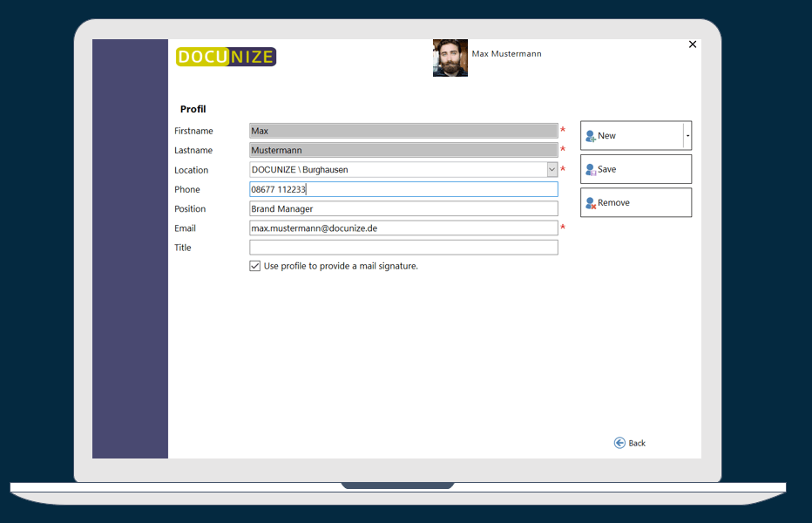Screen dimensions: 812x523
Task: Close the profile dialog with X
Action: click(x=693, y=44)
